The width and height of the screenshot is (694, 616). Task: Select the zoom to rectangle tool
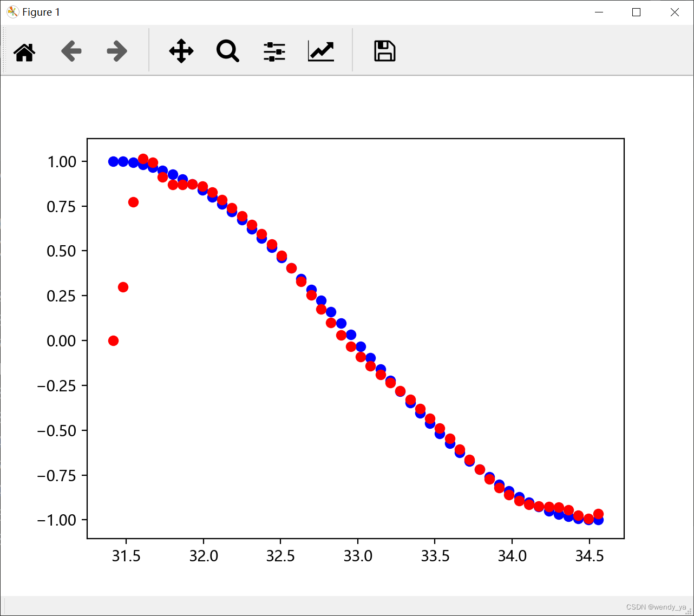(228, 51)
